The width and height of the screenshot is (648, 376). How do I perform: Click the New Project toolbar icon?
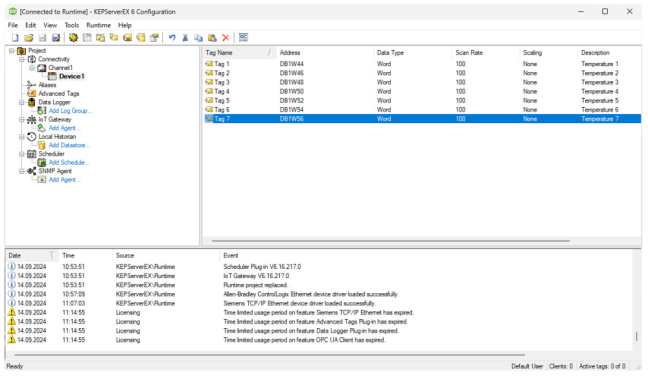(x=15, y=38)
